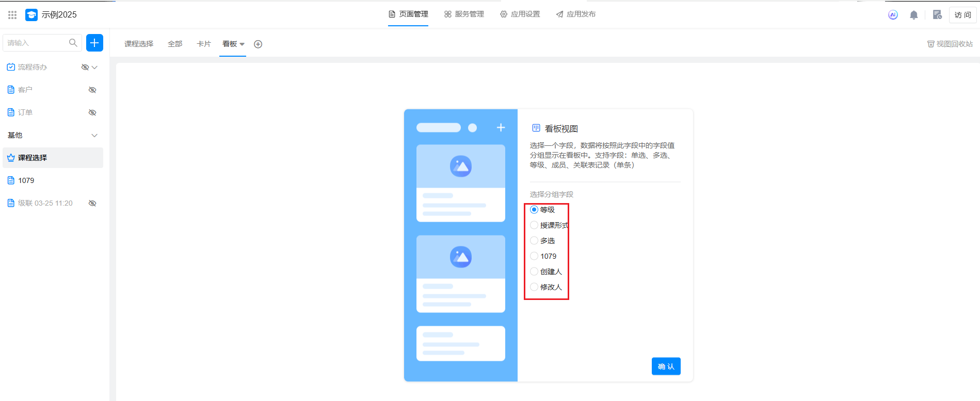The image size is (980, 401).
Task: Expand the 流程待办 chevron
Action: click(x=94, y=68)
